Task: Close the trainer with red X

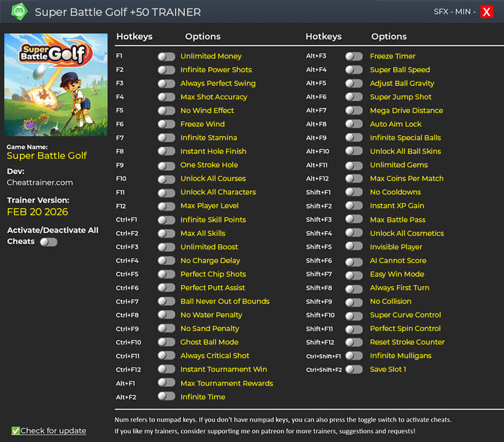Action: coord(486,12)
